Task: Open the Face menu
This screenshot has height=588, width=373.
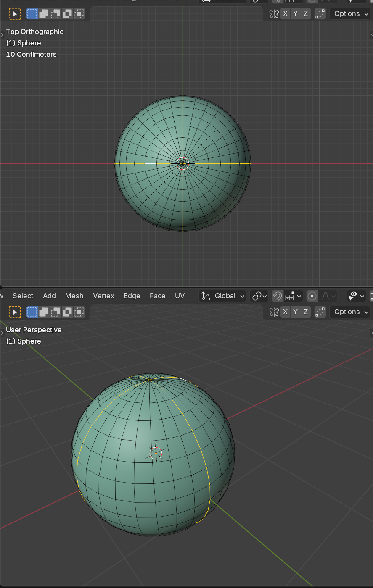Action: click(x=157, y=296)
